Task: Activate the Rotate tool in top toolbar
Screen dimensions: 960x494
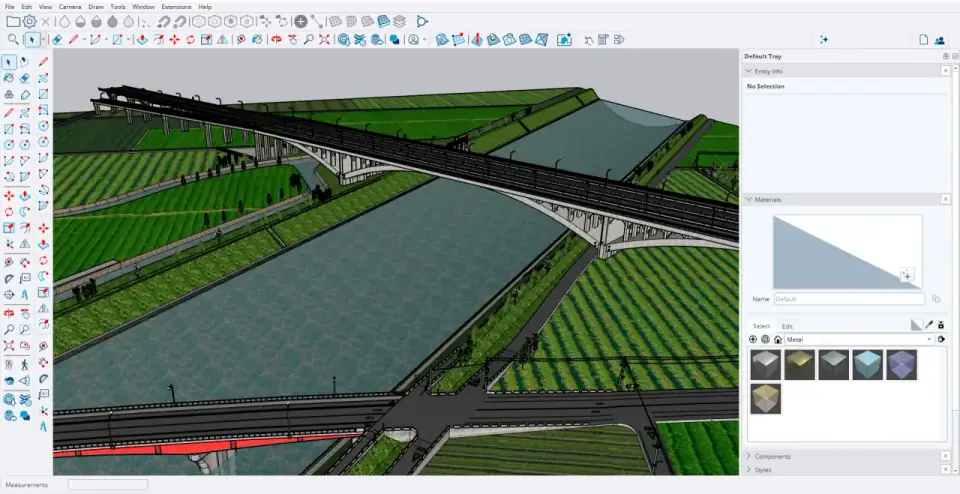Action: pyautogui.click(x=190, y=39)
